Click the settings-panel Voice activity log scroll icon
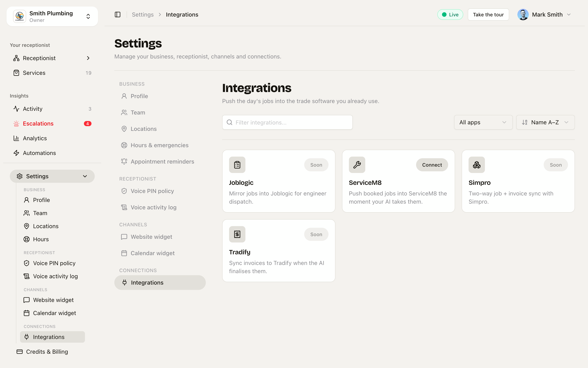 click(x=124, y=207)
